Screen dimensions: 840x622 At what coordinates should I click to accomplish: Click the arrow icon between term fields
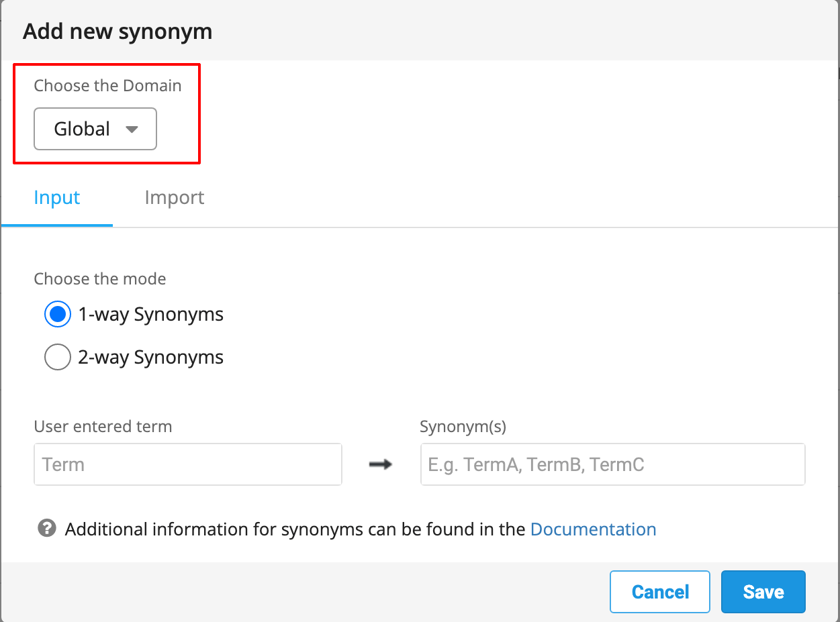381,464
